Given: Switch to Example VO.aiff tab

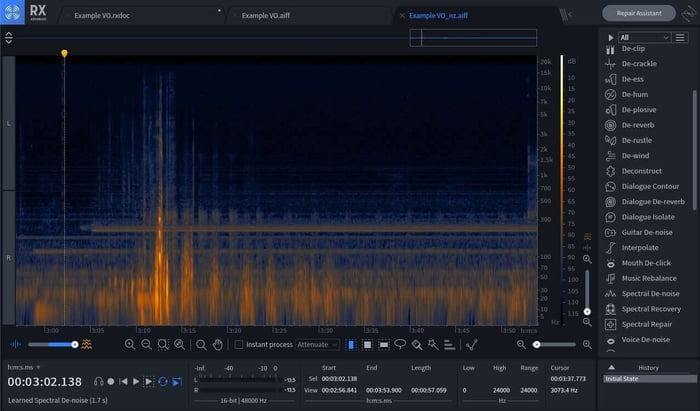Looking at the screenshot, I should click(266, 16).
